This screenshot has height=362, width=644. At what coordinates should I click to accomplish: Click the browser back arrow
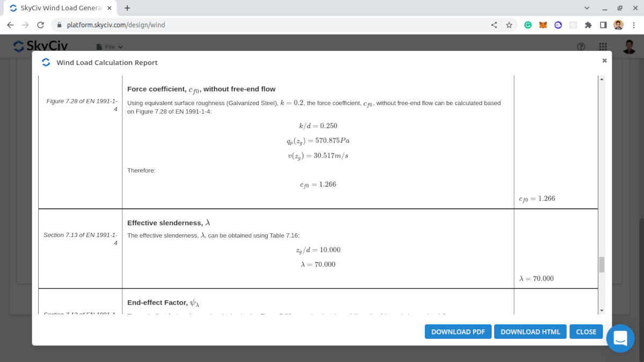click(x=10, y=25)
